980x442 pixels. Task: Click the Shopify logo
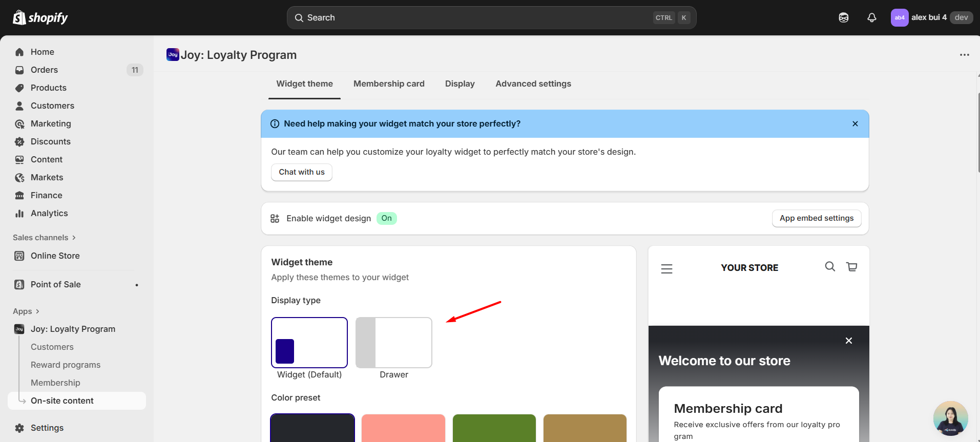(40, 18)
